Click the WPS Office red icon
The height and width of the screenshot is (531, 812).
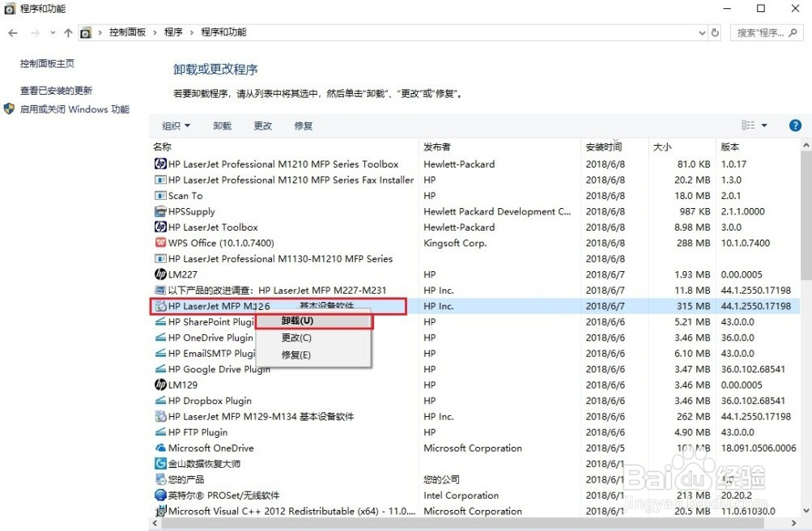point(160,243)
